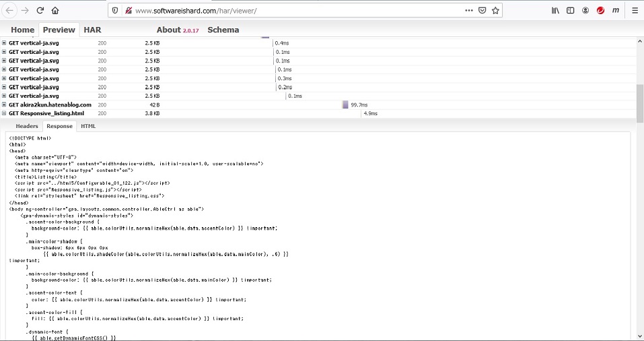Bookmark this page with the star
Image resolution: width=644 pixels, height=341 pixels.
pos(495,11)
